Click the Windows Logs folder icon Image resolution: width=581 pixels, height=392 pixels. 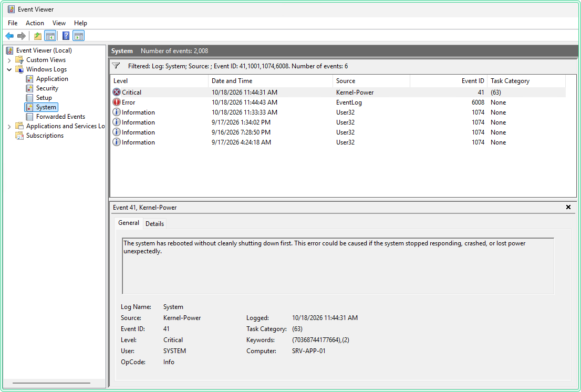(19, 69)
